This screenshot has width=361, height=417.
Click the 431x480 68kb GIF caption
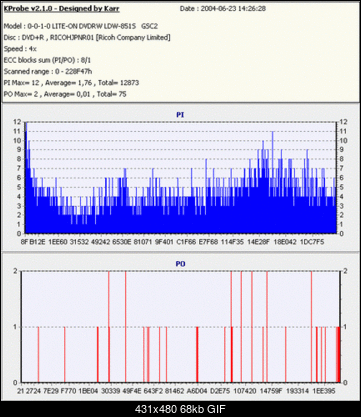180,409
